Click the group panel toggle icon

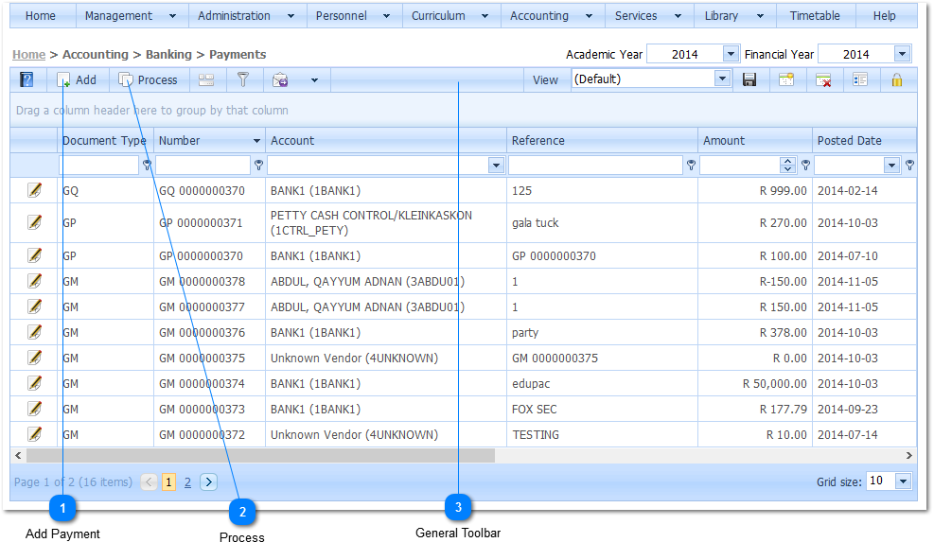tap(206, 79)
